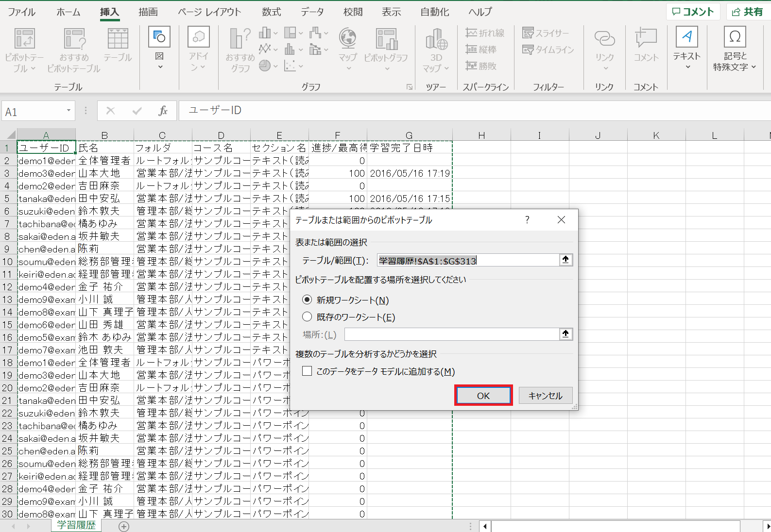Open the Illustrations (図) group button
Screen dimensions: 771x532
159,48
